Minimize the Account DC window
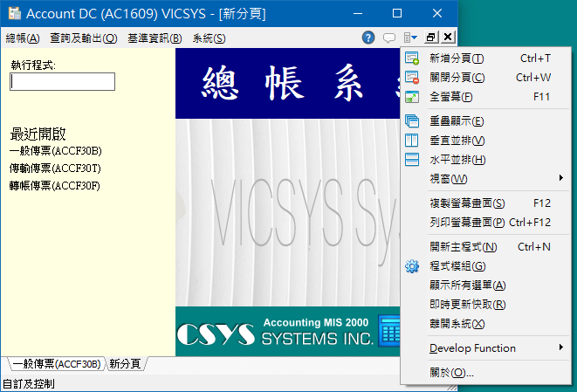The image size is (577, 392). 358,13
